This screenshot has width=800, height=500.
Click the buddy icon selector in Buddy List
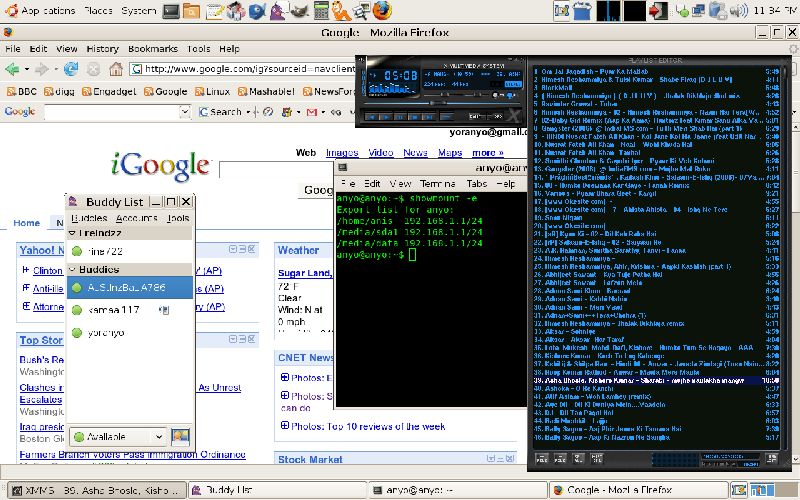pyautogui.click(x=180, y=437)
